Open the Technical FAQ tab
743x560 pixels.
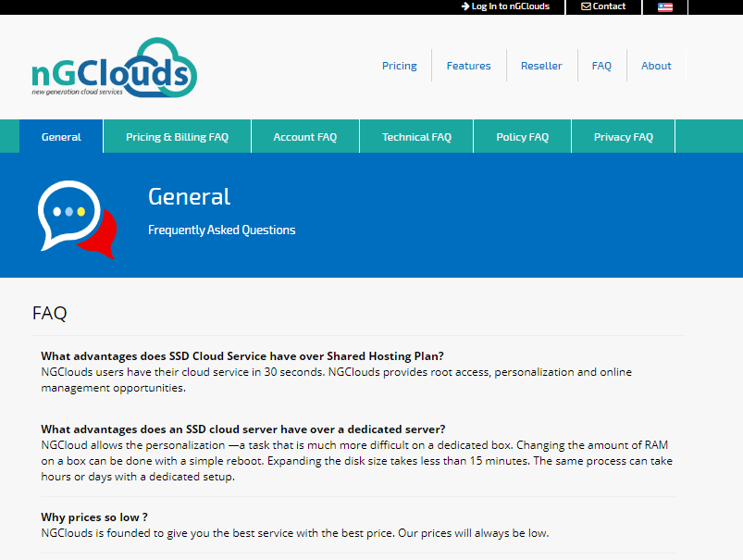pos(416,137)
